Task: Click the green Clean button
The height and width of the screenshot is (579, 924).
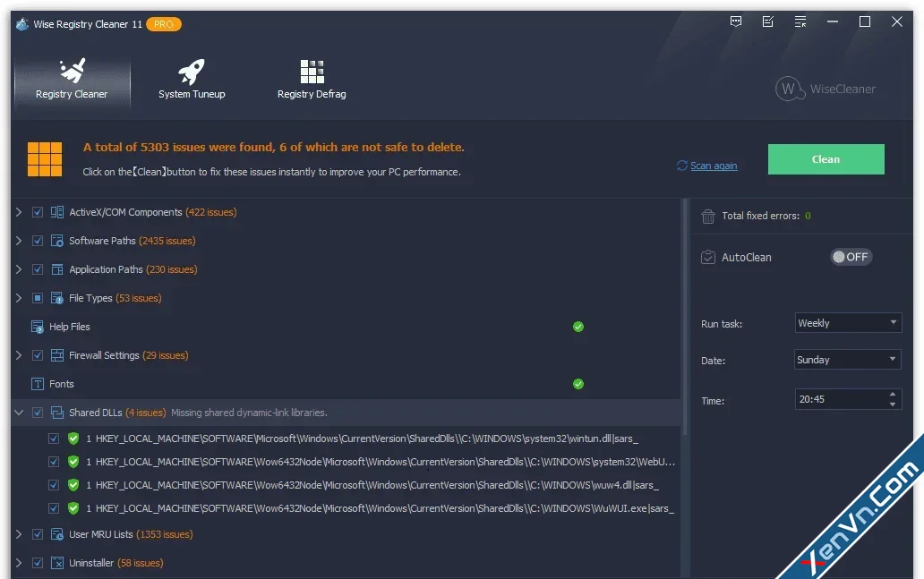Action: 826,159
